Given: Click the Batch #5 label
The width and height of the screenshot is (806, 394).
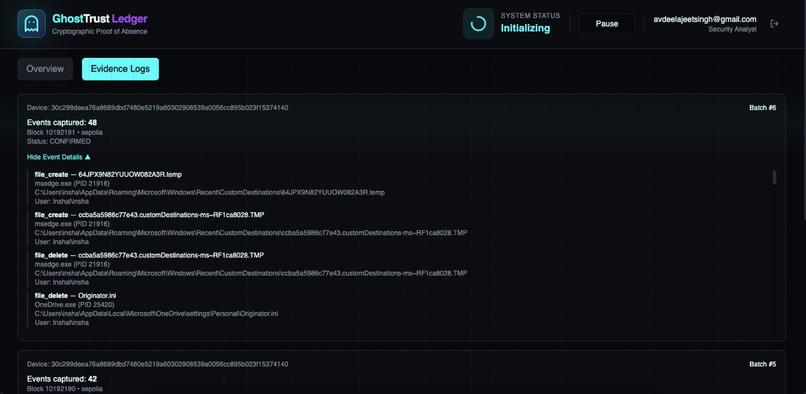Looking at the screenshot, I should [x=762, y=364].
